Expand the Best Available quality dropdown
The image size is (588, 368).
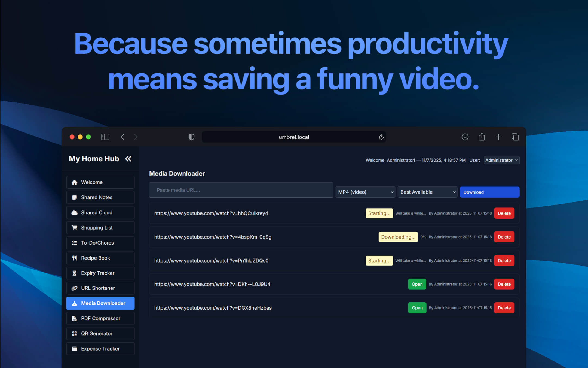[427, 192]
